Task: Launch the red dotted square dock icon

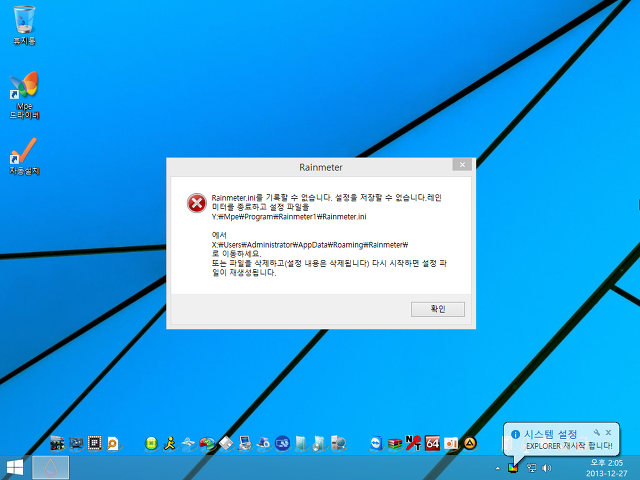Action: (95, 443)
